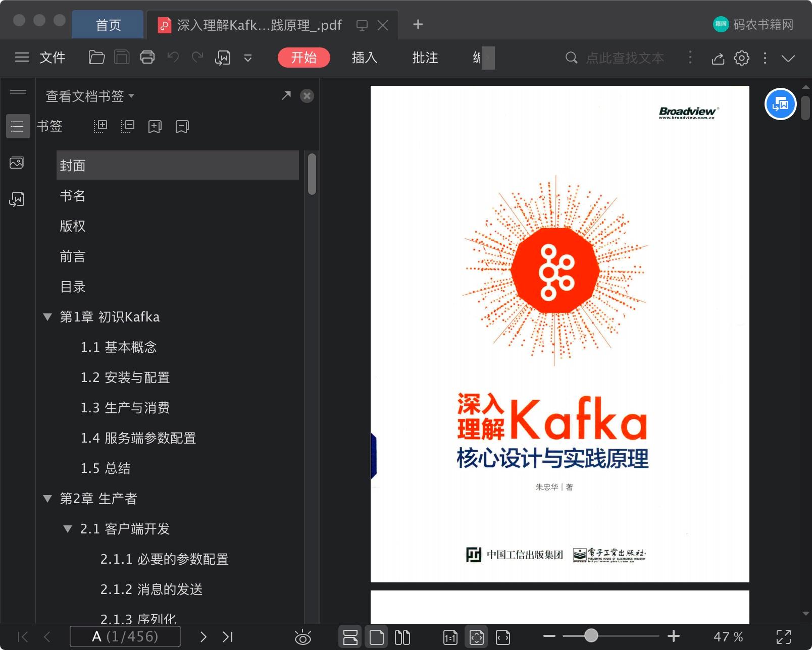Save document with the floppy disk icon
812x650 pixels.
click(122, 58)
